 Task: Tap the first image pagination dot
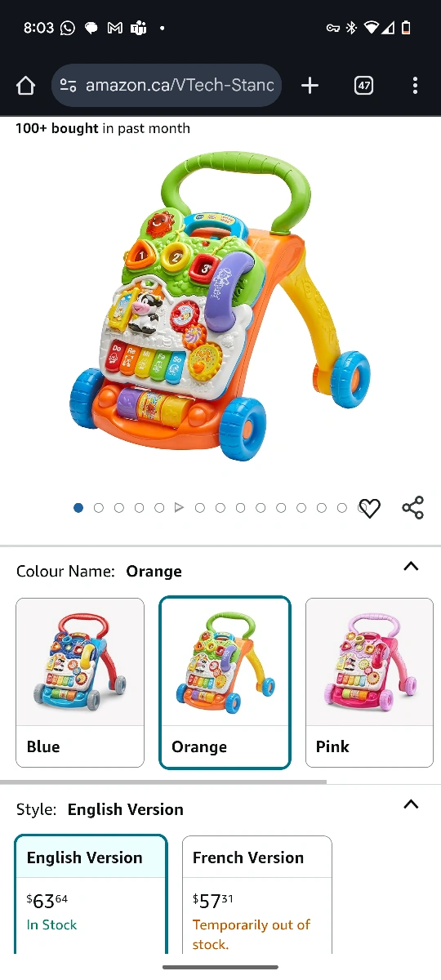pyautogui.click(x=78, y=508)
